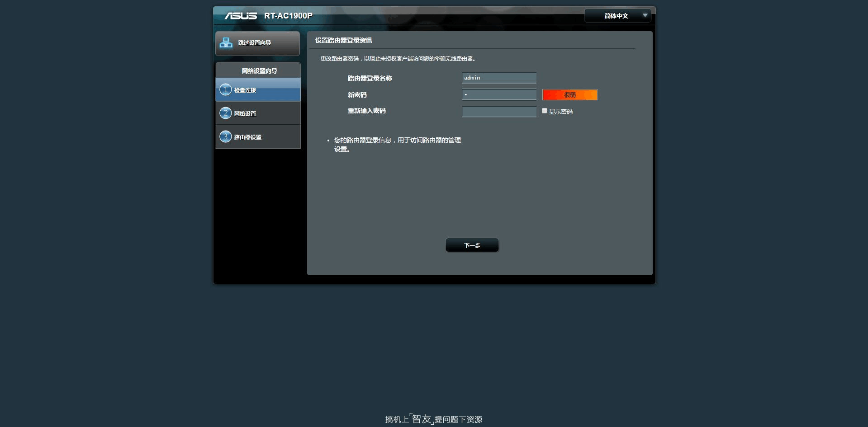Click the 下一步 button
Viewport: 868px width, 427px height.
[x=472, y=245]
